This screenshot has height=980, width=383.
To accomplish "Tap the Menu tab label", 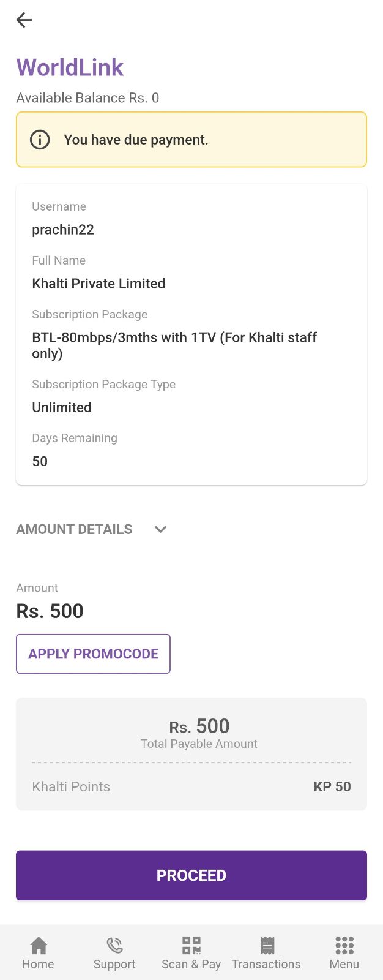I will tap(344, 964).
